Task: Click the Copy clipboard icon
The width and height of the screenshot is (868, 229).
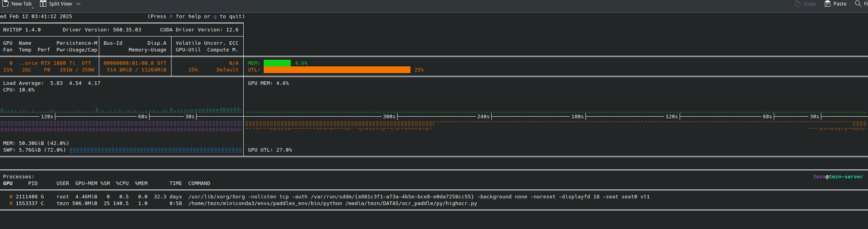Action: (x=797, y=4)
